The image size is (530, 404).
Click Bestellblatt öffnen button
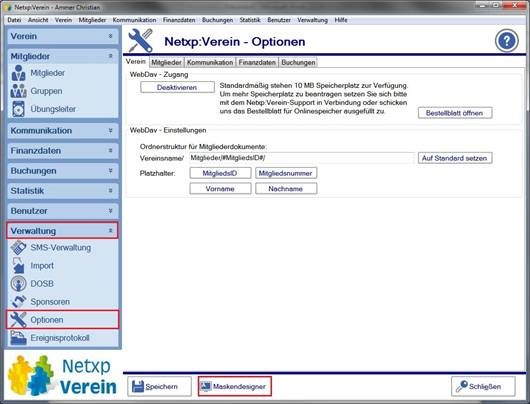(455, 113)
